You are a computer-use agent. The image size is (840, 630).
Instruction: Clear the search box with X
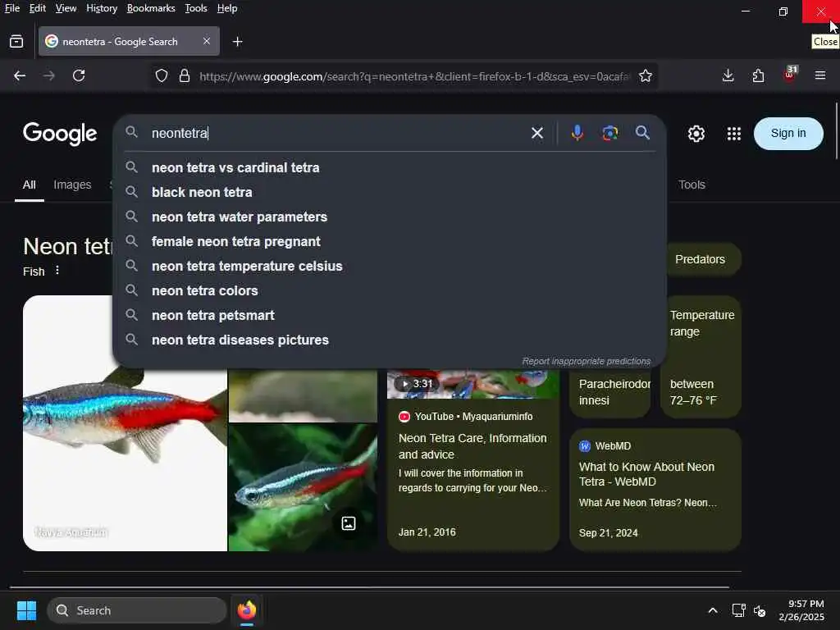[536, 133]
